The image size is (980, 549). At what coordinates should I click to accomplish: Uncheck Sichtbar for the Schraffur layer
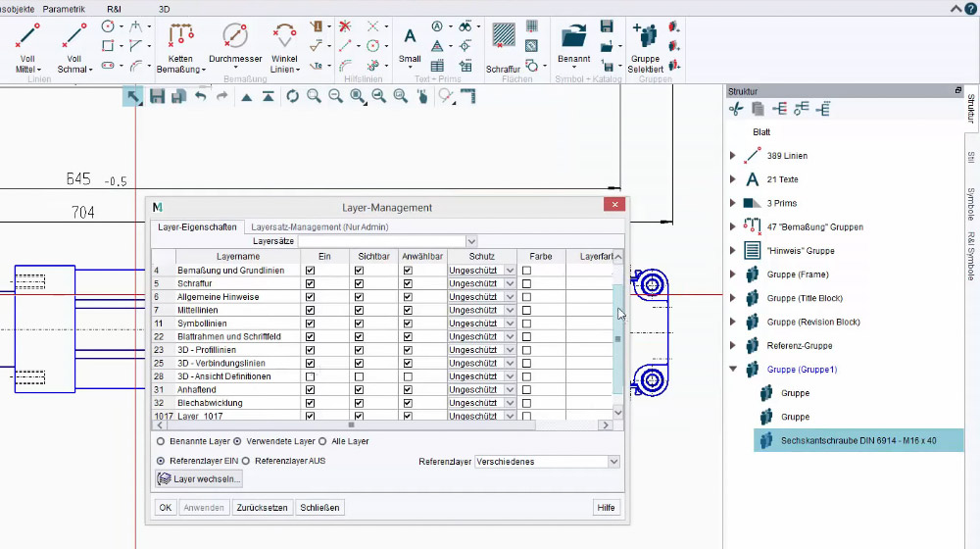pos(359,284)
